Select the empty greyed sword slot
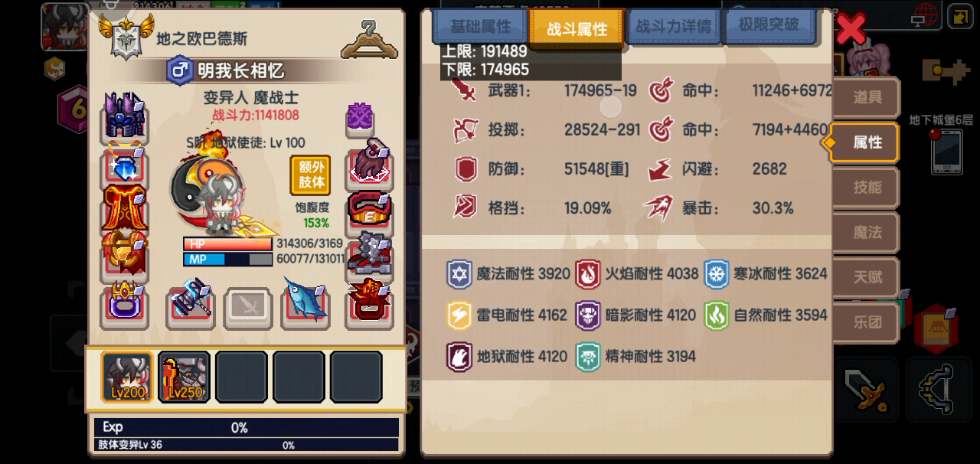980x464 pixels. coord(248,307)
